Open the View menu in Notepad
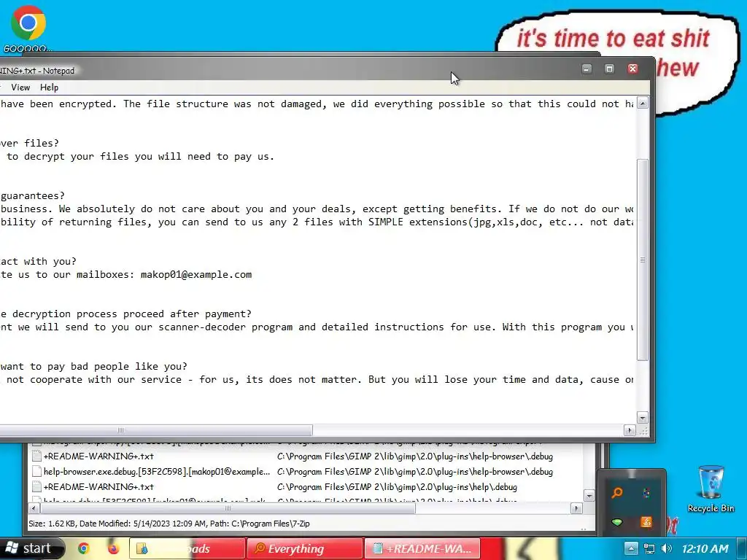The height and width of the screenshot is (560, 747). click(20, 87)
